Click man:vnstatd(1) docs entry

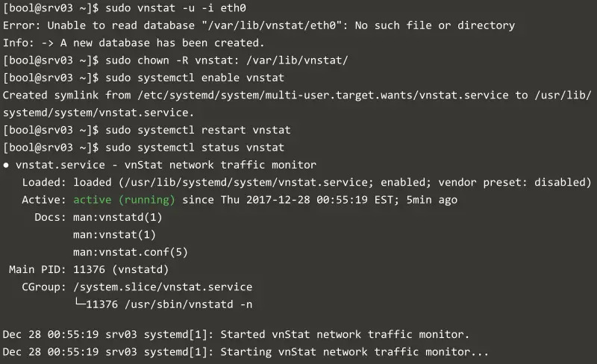pos(118,217)
